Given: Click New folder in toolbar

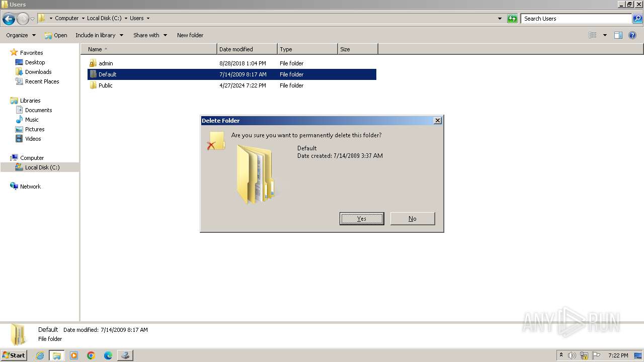Looking at the screenshot, I should point(190,35).
